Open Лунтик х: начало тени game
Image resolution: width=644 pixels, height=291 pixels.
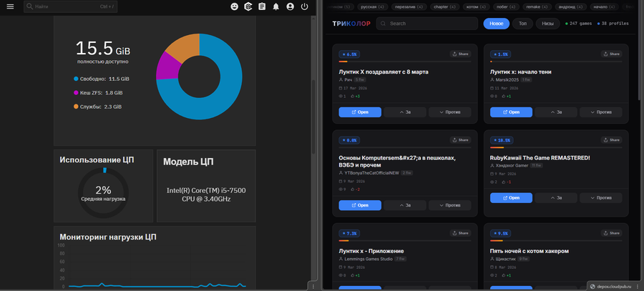tap(512, 112)
